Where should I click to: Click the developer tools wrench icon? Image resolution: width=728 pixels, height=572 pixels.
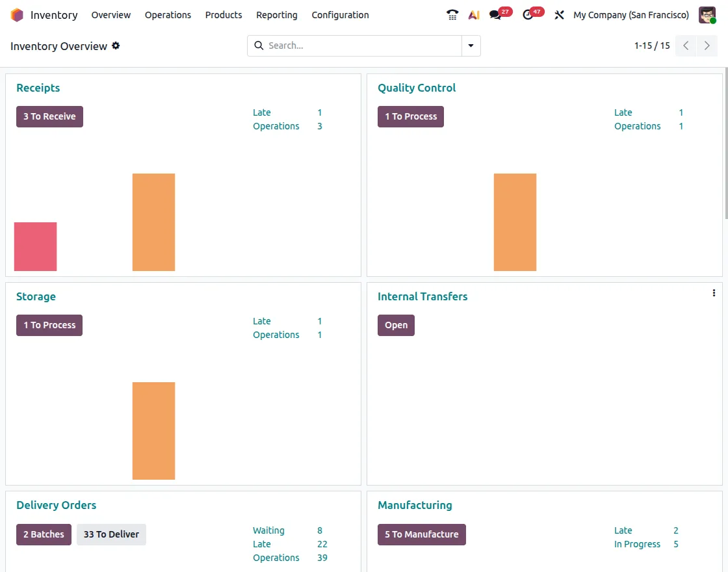point(559,14)
